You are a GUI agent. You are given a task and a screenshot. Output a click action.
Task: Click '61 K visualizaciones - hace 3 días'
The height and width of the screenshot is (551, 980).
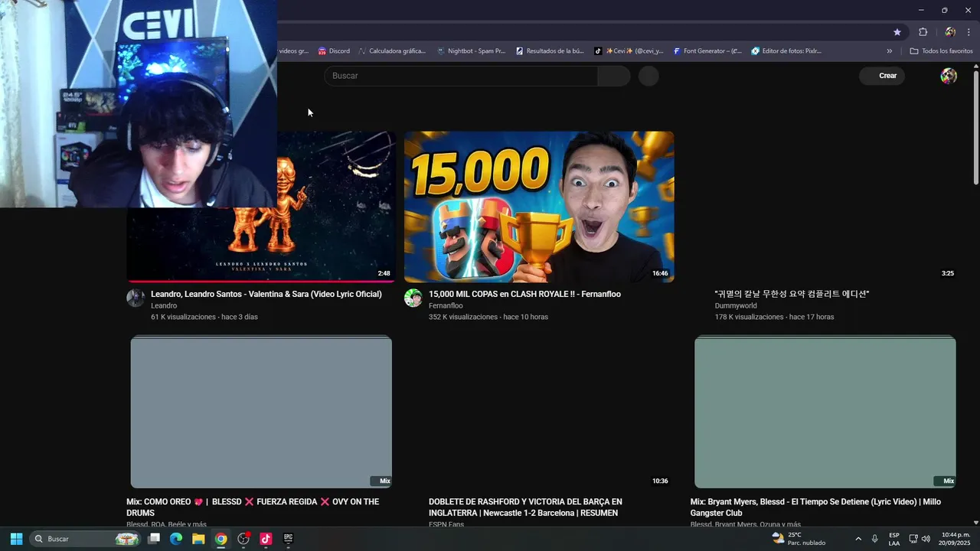[204, 317]
